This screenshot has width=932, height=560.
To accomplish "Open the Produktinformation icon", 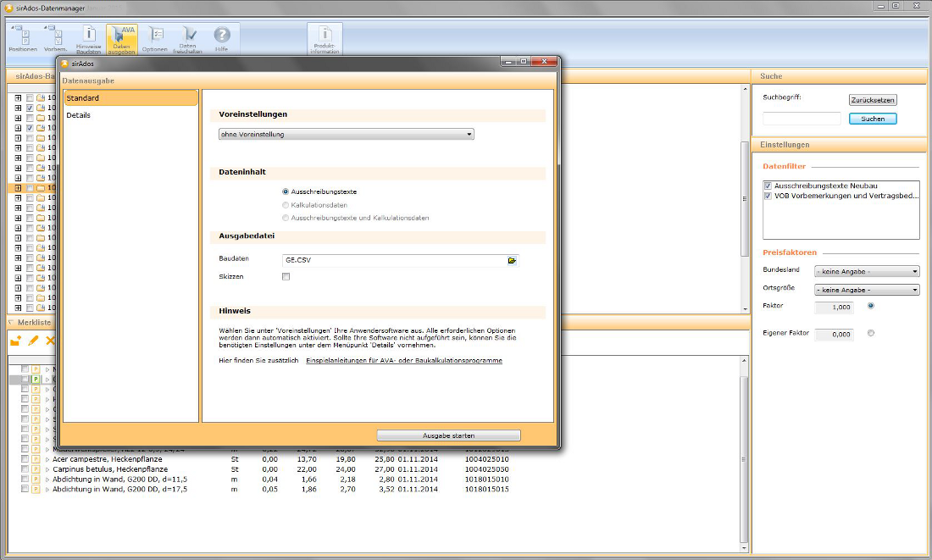I will (325, 39).
